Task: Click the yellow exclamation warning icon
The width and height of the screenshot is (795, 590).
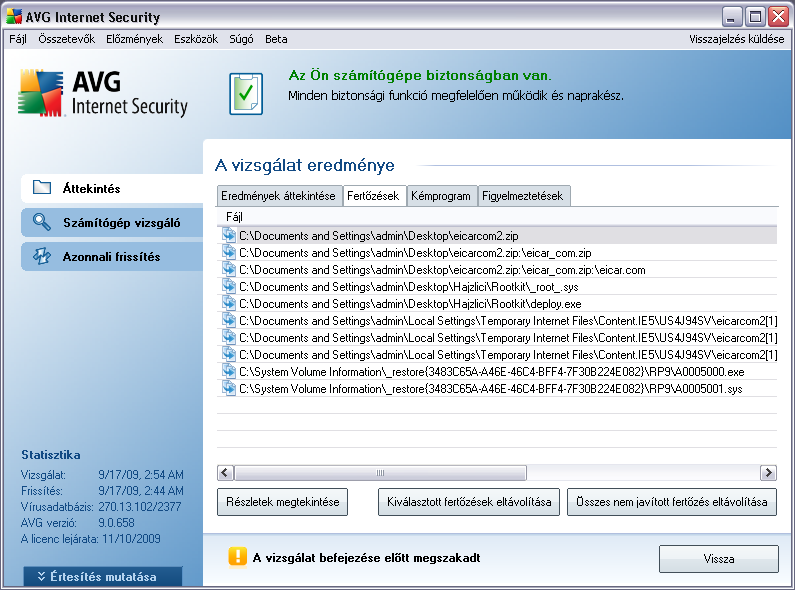Action: coord(237,557)
